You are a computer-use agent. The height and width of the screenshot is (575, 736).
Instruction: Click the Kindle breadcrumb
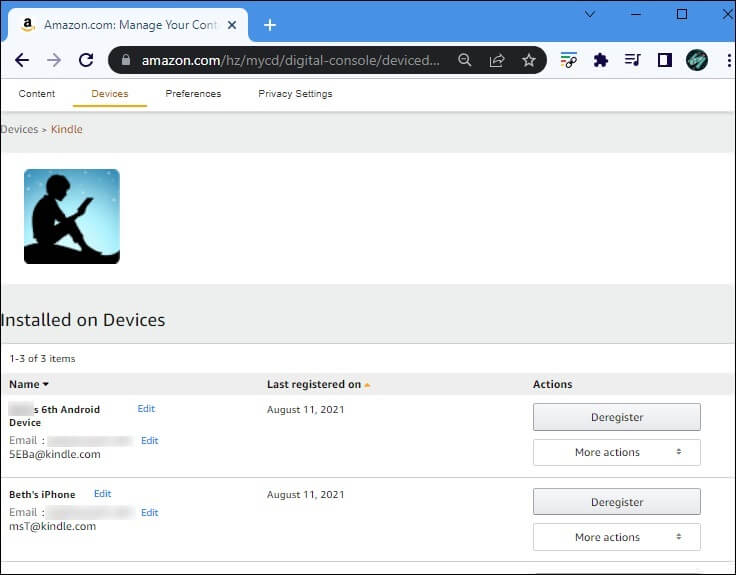(67, 129)
